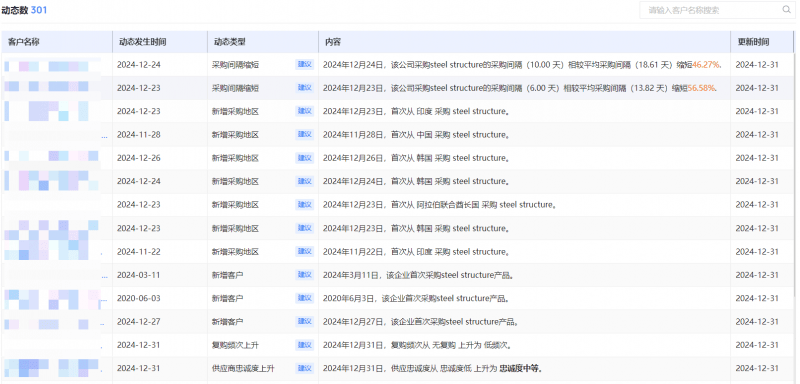Click 建议 in the 阿拉伯联合酋长国 row
The width and height of the screenshot is (800, 384).
(x=305, y=204)
